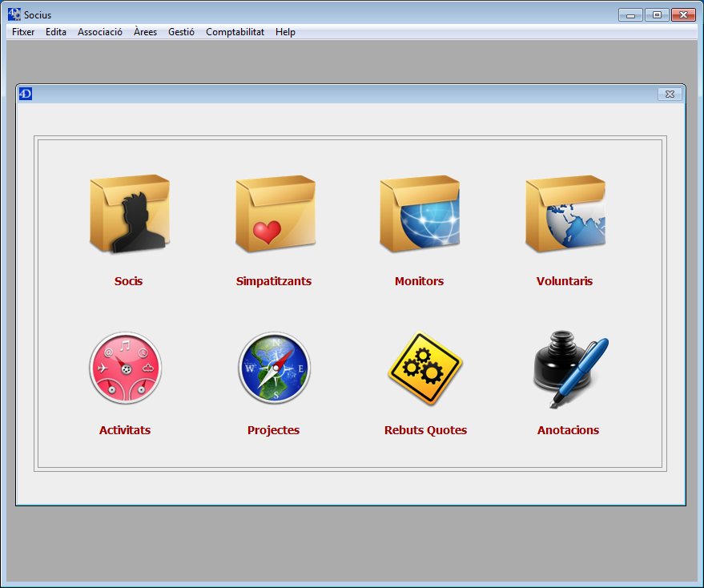Click the 4D icon in inner window title
The width and height of the screenshot is (704, 588).
coord(25,95)
